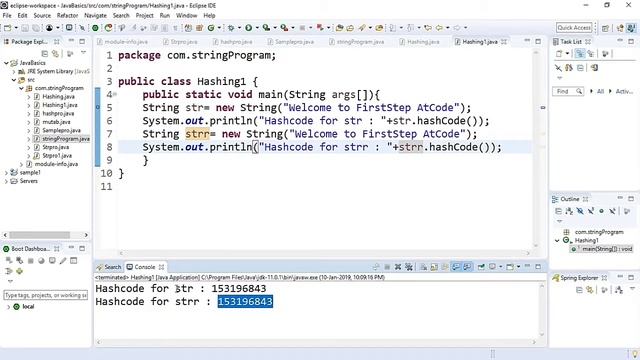Toggle the Java perspective button
The height and width of the screenshot is (360, 640).
tap(631, 28)
